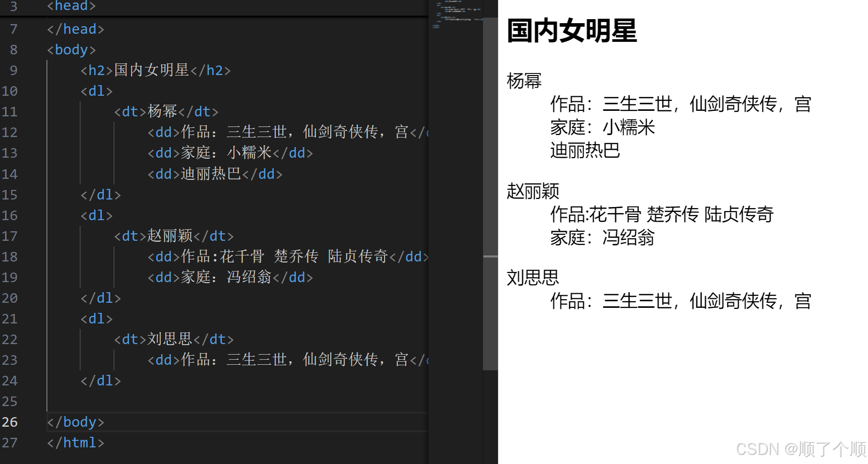Click 作品:花千骨 楚乔传 陆贞传奇 in the preview
Viewport: 868px width, 464px height.
662,215
